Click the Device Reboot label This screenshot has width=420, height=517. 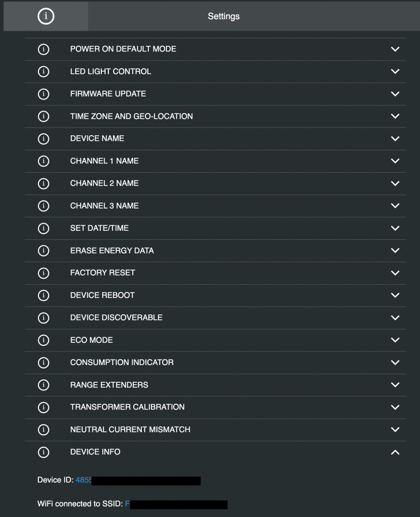coord(102,295)
